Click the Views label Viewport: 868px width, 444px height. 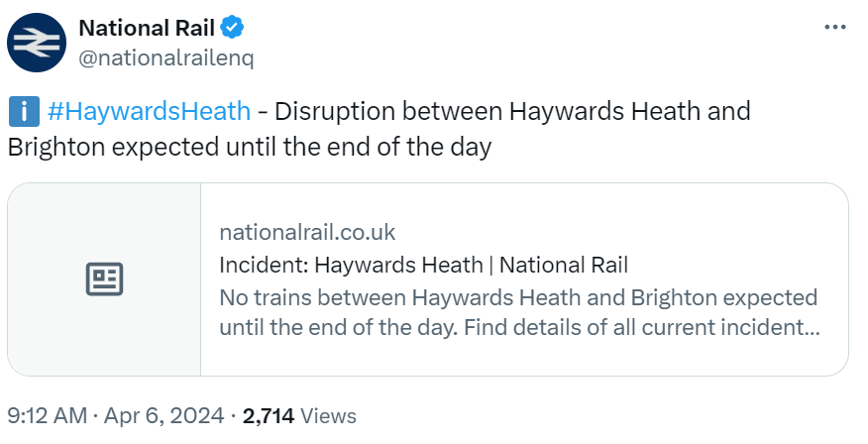click(328, 416)
